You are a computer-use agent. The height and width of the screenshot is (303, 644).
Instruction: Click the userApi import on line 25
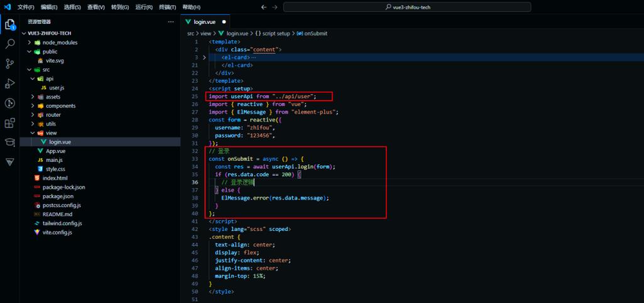(x=241, y=97)
